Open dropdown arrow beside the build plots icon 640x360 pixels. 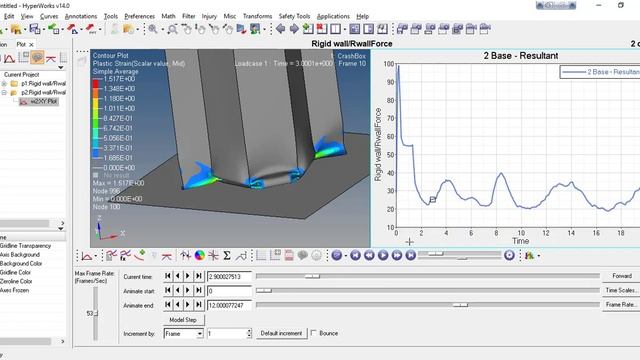coord(539,256)
